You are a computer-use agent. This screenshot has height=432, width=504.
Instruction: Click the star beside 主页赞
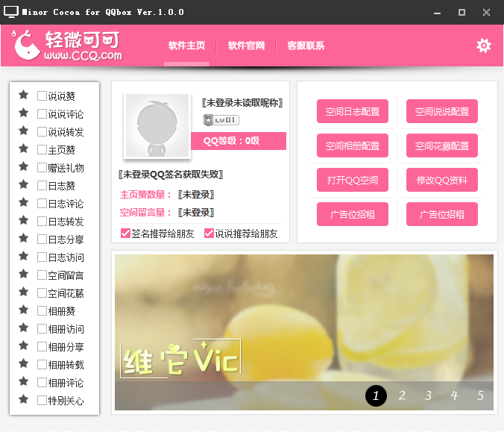pos(23,148)
